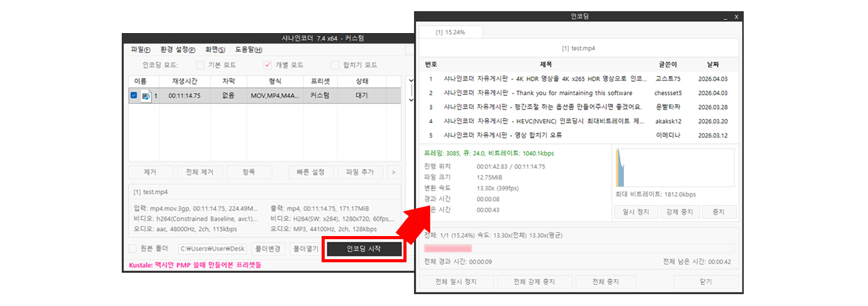Click the up arrow beside the file list
This screenshot has height=306, width=868.
pyautogui.click(x=411, y=82)
